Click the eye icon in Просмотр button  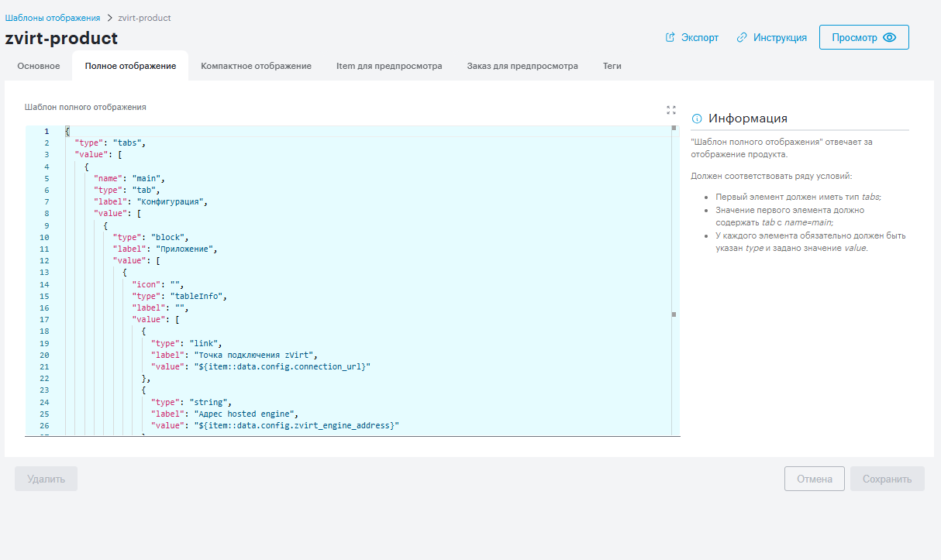pos(889,37)
